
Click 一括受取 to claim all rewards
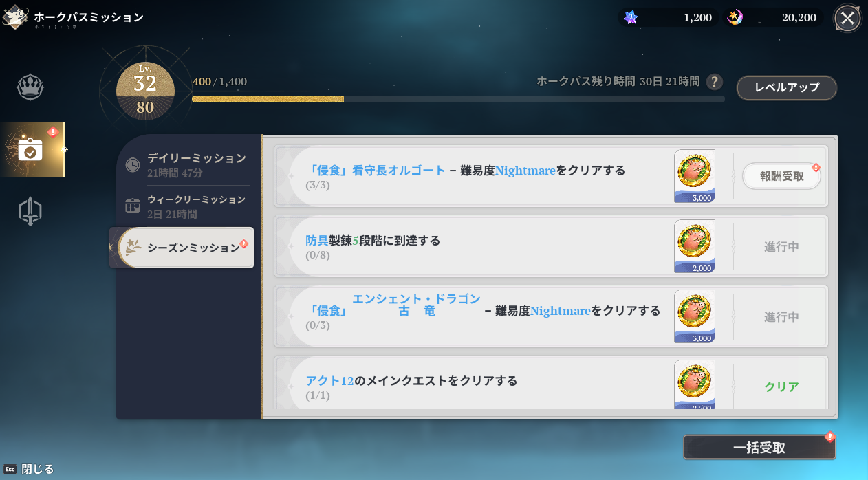[x=759, y=448]
